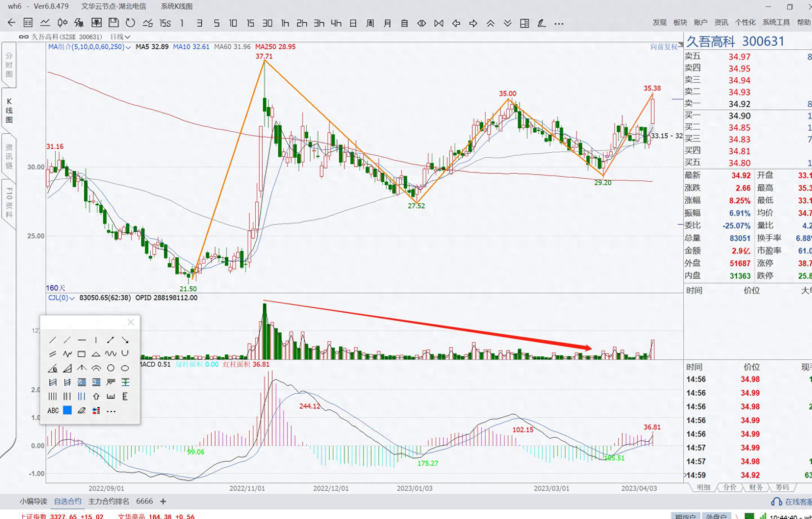Open the CJL(0) volume indicator dropdown
Viewport: 812px width, 519px height.
click(x=72, y=298)
